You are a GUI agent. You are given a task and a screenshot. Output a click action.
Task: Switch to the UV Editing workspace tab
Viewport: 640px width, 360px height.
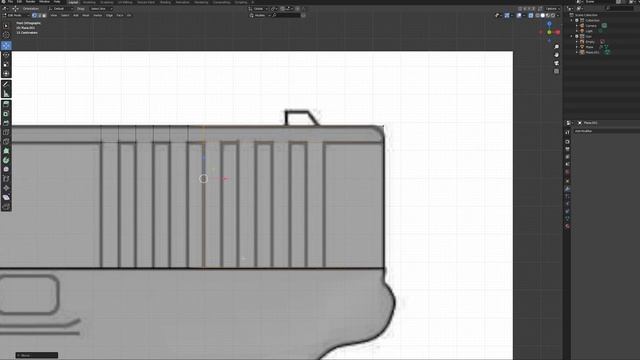click(125, 2)
